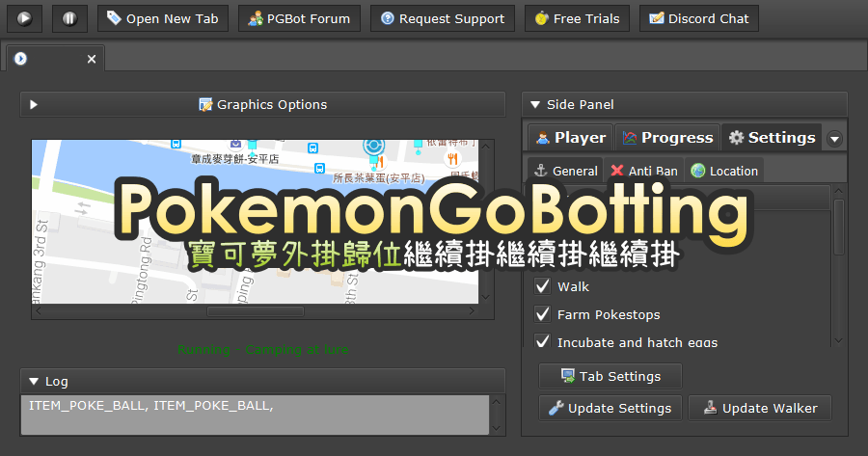Image resolution: width=868 pixels, height=456 pixels.
Task: Click the map vertical scrollbar down arrow
Action: coord(485,297)
